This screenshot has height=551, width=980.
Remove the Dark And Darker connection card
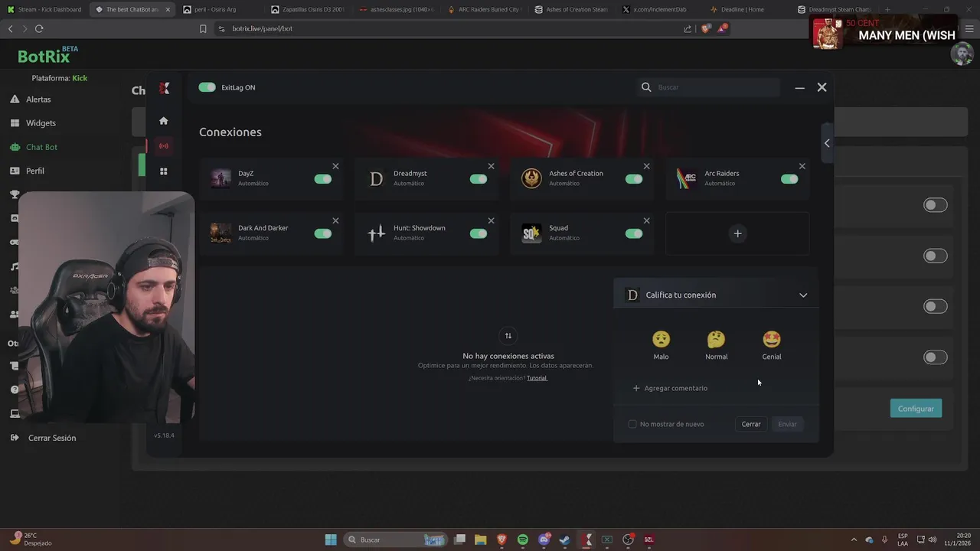[x=335, y=220]
